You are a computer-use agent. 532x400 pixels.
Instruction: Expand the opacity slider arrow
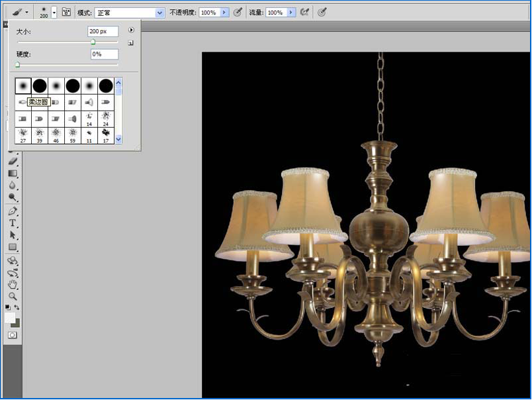224,13
